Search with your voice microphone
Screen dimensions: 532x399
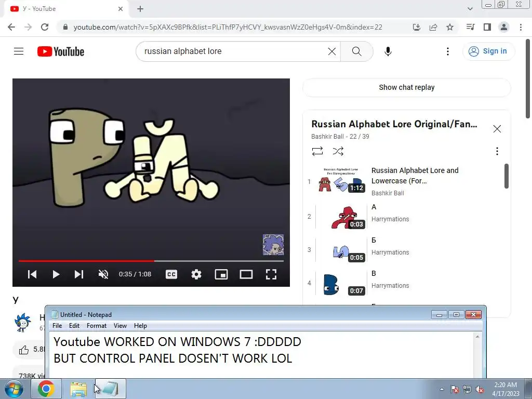[388, 51]
